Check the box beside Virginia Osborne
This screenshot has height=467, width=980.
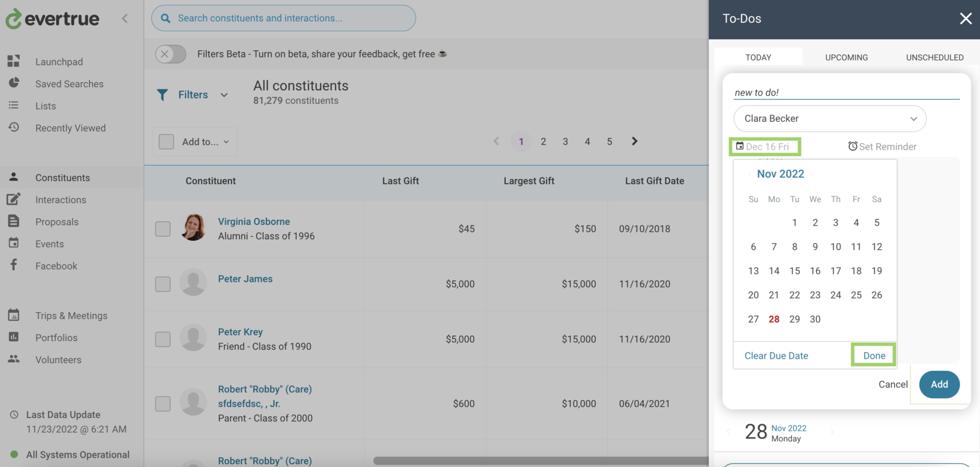pos(163,229)
